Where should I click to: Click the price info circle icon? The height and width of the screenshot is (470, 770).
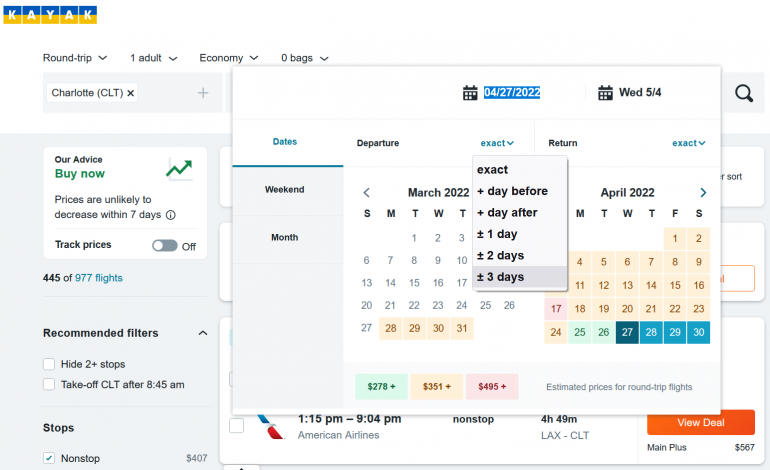pyautogui.click(x=170, y=215)
